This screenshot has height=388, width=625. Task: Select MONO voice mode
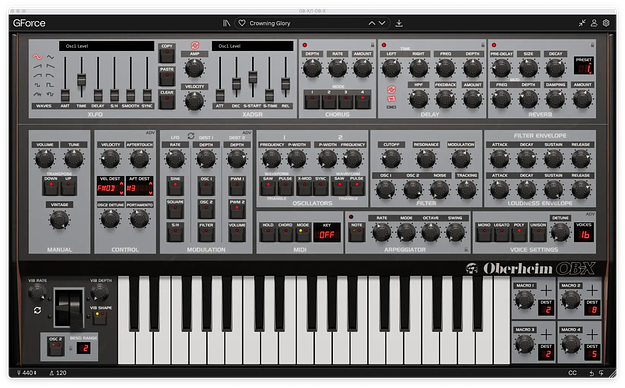[484, 232]
